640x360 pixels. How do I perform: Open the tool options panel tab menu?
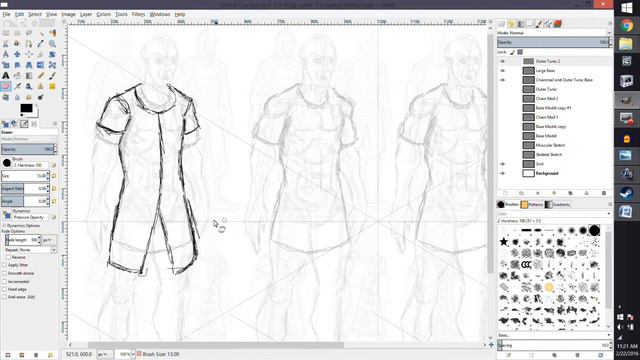54,123
